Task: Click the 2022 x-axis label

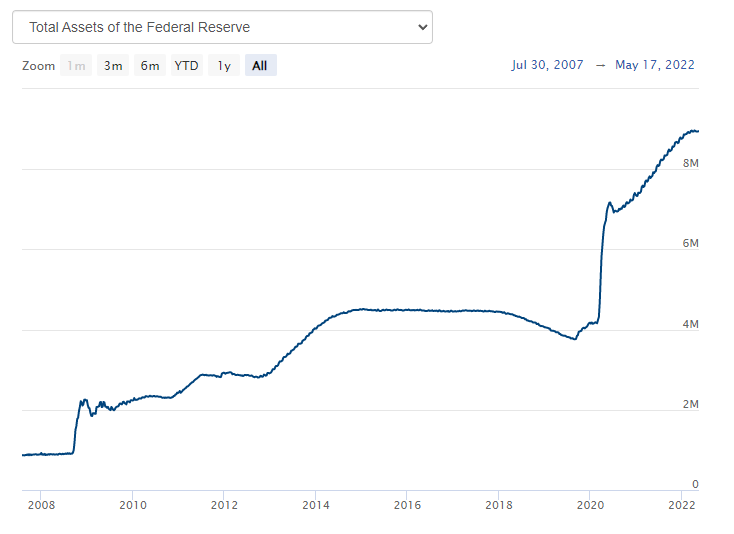Action: (681, 505)
